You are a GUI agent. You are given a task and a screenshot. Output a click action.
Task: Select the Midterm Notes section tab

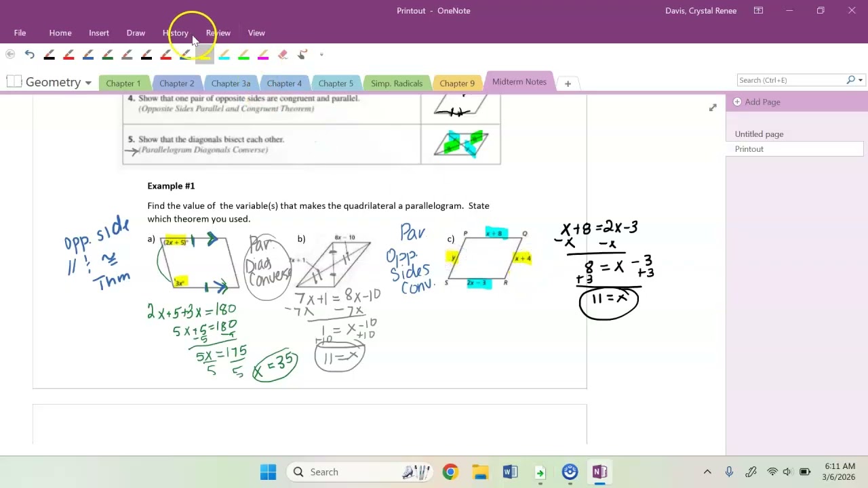[519, 81]
